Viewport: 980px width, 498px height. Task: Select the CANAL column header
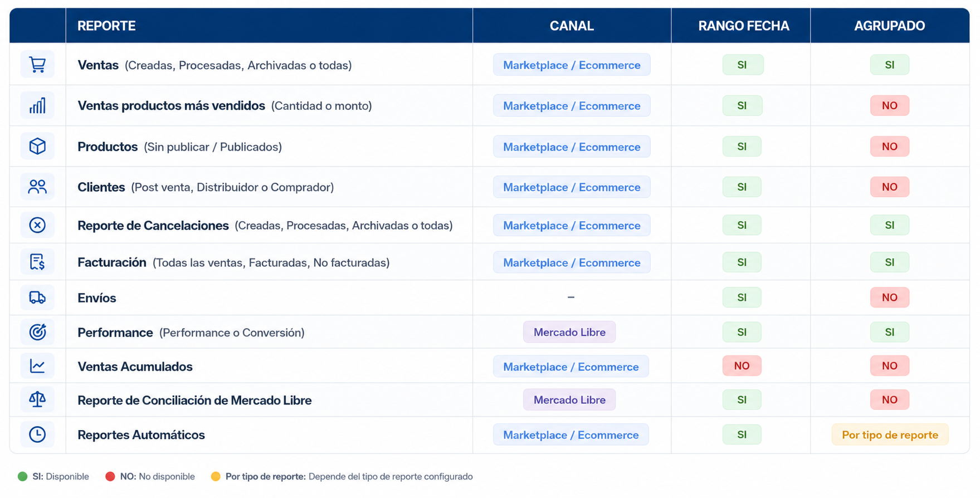[x=572, y=26]
